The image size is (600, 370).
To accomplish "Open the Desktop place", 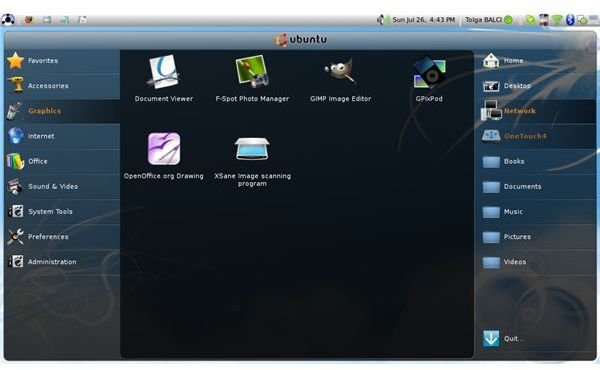I will [536, 86].
